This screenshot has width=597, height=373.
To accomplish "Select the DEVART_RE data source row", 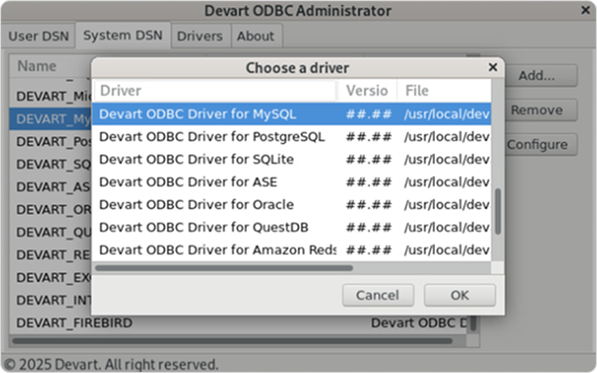I will pyautogui.click(x=51, y=255).
